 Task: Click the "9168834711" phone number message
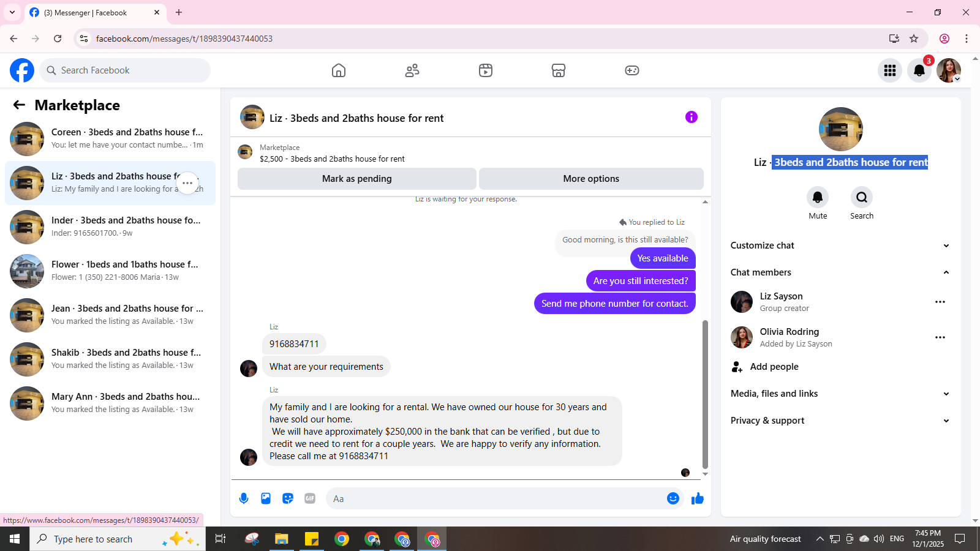294,344
